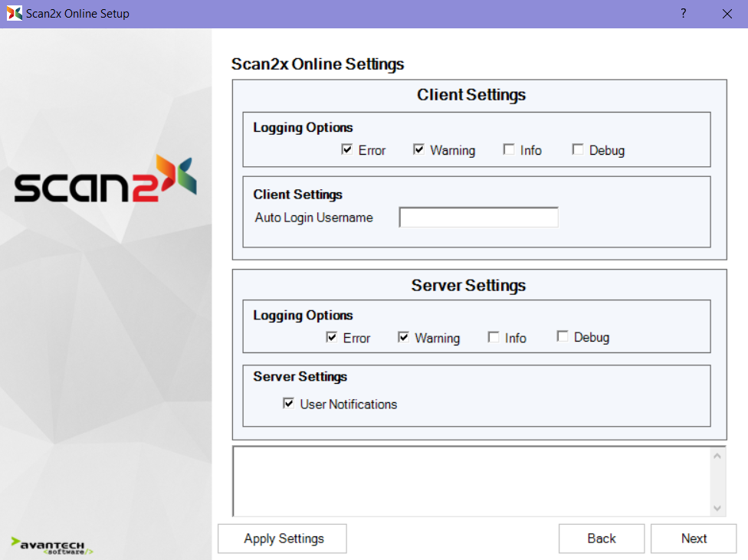Click the output log scrollbar down arrow
Viewport: 748px width, 560px height.
point(717,508)
